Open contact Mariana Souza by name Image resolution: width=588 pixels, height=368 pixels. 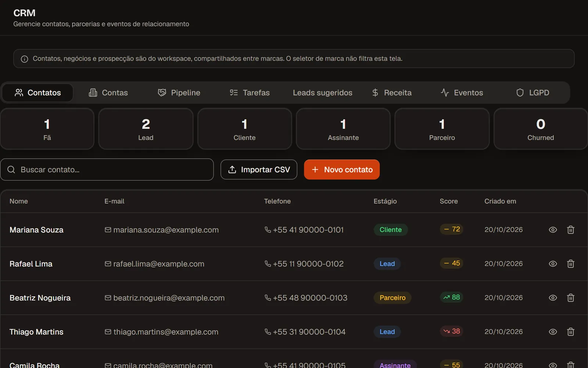36,230
